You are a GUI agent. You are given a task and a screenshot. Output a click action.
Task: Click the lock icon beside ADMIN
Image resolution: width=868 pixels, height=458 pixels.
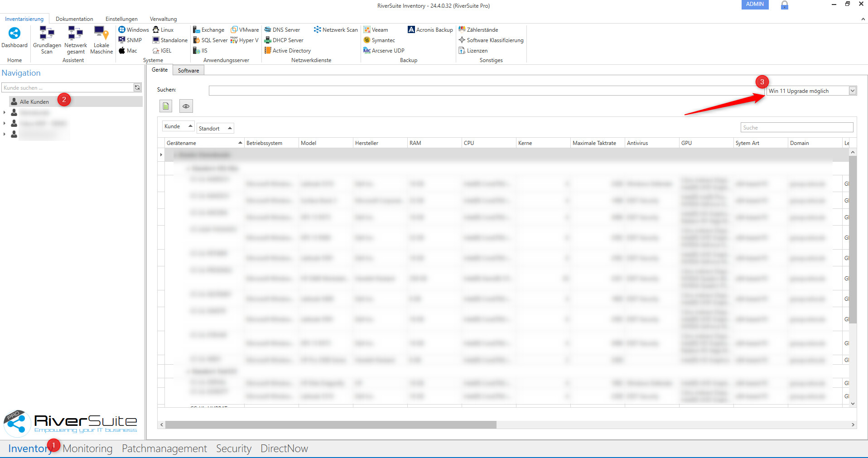[x=784, y=5]
